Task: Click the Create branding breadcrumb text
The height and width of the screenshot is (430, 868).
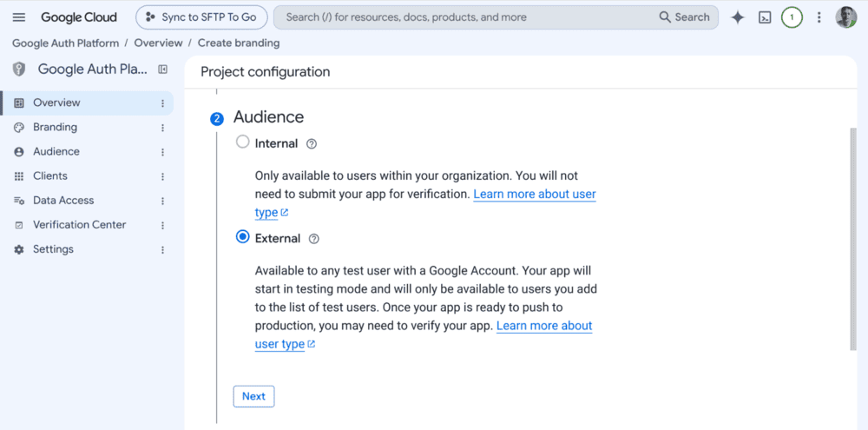Action: click(x=239, y=43)
